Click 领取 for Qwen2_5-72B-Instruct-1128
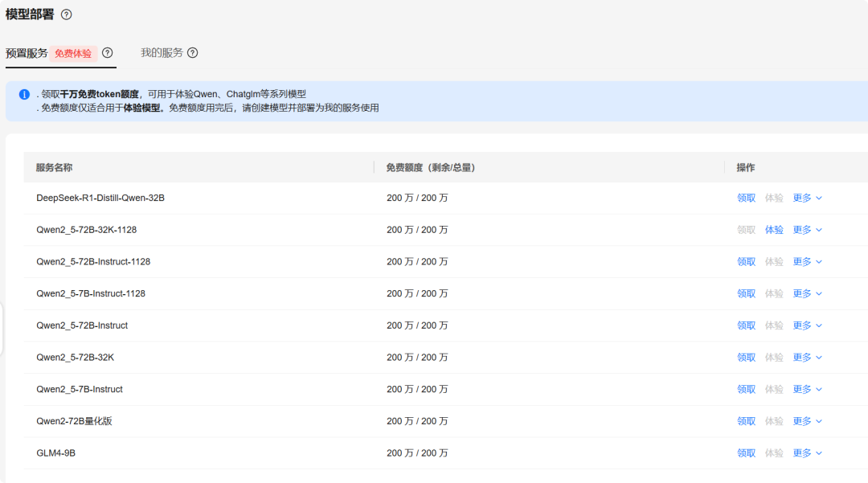 point(746,262)
